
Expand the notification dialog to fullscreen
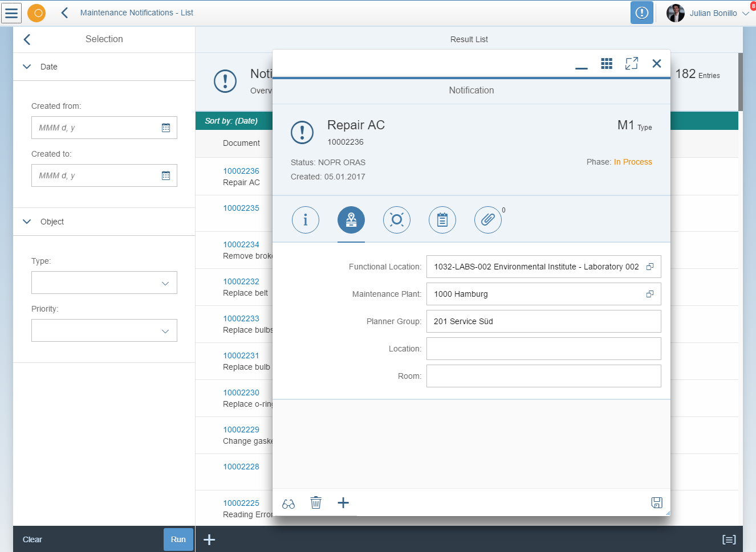tap(632, 63)
